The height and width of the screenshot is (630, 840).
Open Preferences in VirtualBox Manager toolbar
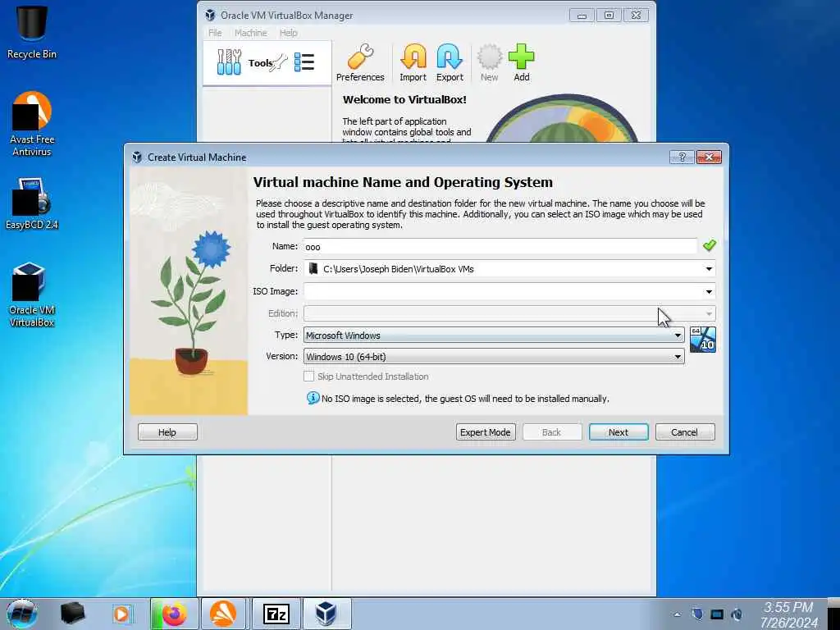pos(360,62)
